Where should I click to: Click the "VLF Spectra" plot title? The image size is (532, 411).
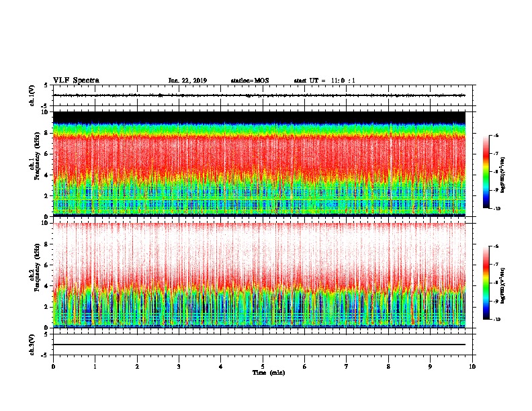(76, 81)
